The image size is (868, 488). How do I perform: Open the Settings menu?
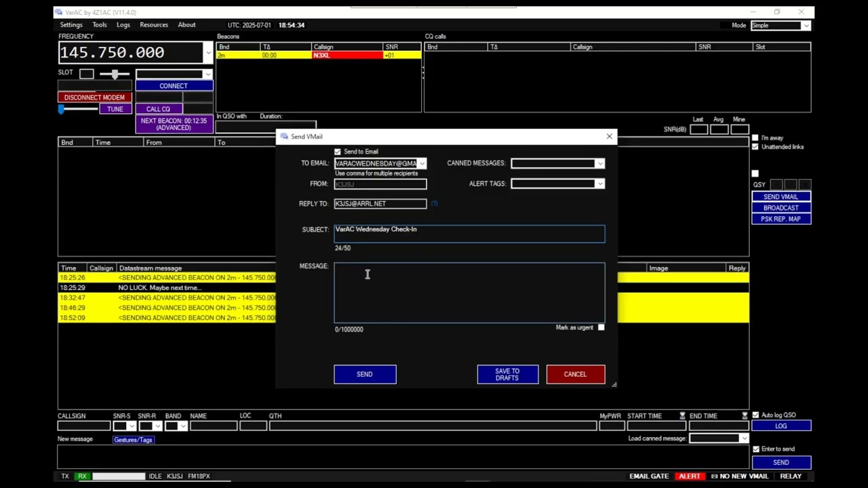pyautogui.click(x=71, y=25)
